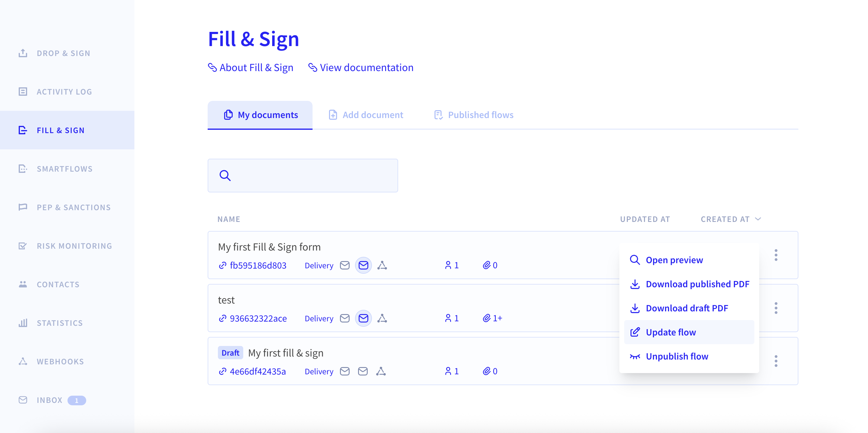This screenshot has width=868, height=433.
Task: Click into the document search field
Action: click(x=303, y=176)
